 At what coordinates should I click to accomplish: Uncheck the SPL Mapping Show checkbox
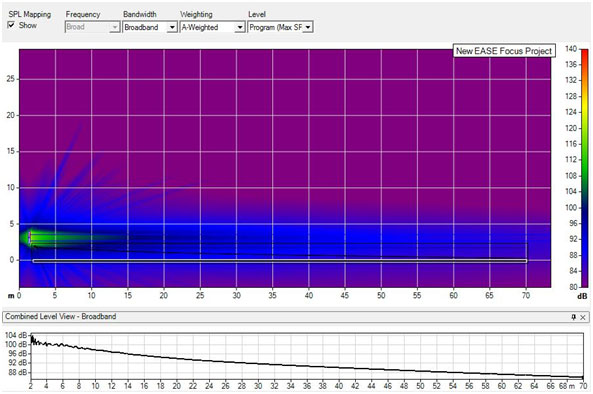(11, 25)
